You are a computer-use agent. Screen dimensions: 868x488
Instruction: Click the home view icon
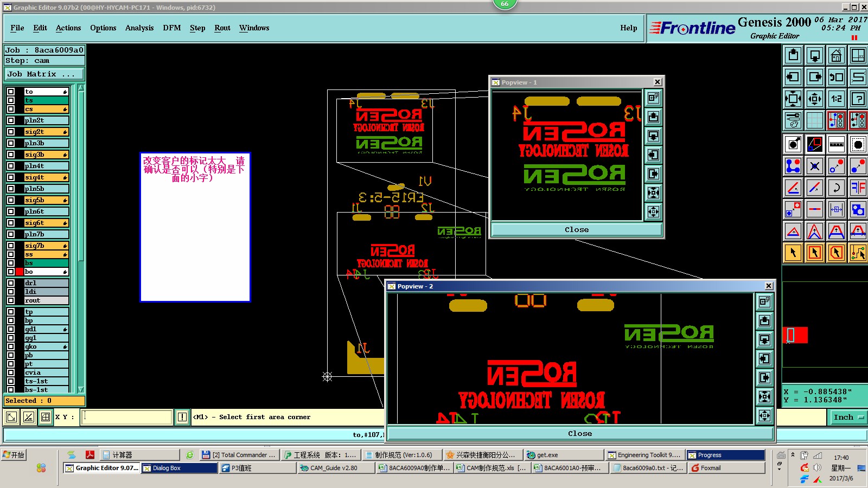[837, 55]
